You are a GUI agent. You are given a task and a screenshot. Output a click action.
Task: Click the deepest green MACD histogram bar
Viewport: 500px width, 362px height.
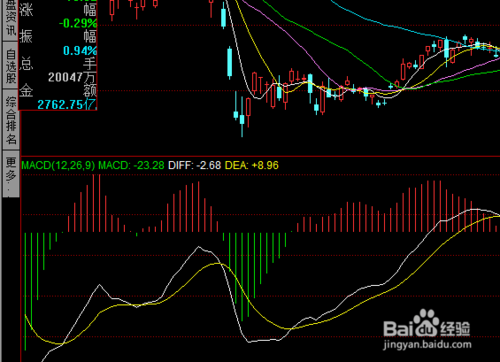tap(25, 292)
